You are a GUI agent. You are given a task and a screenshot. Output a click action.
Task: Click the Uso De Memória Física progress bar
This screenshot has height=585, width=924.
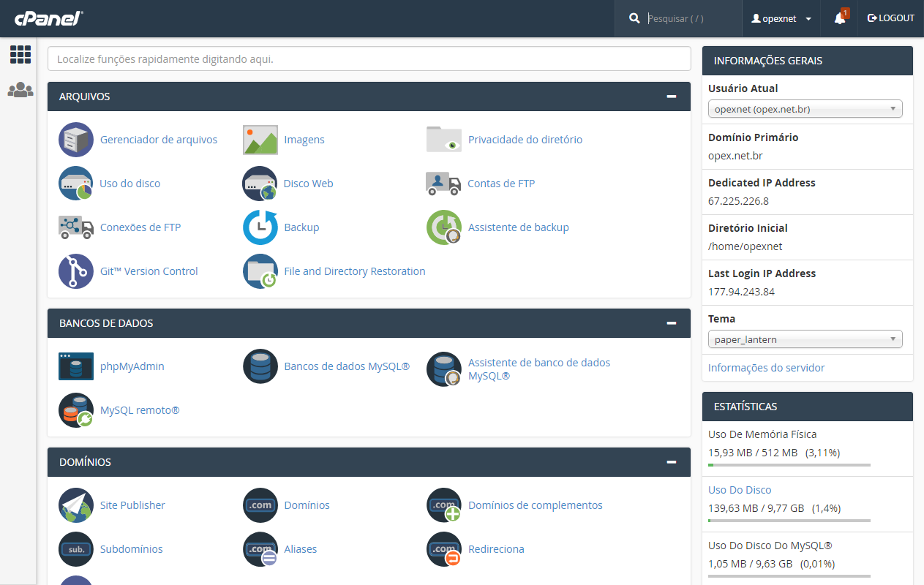(789, 464)
